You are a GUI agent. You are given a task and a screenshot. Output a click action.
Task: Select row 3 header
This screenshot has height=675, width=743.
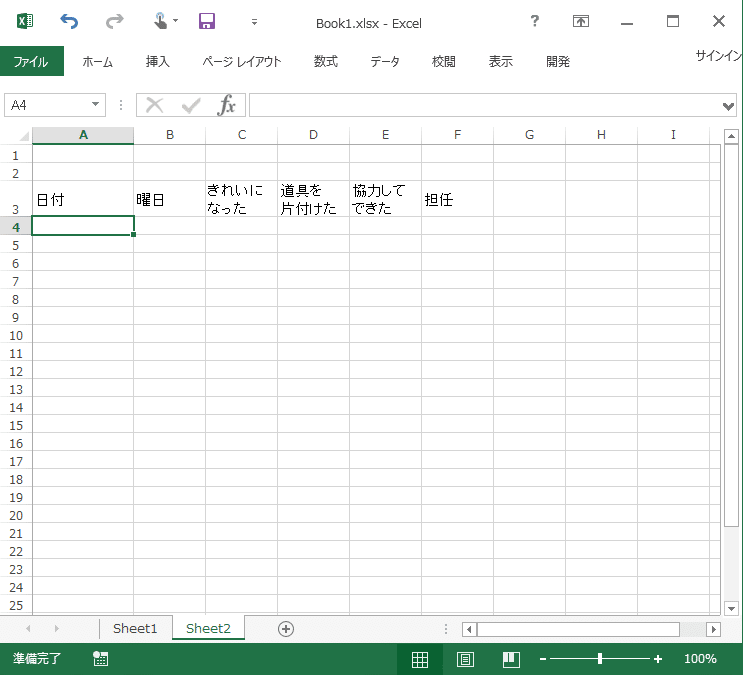[x=16, y=199]
